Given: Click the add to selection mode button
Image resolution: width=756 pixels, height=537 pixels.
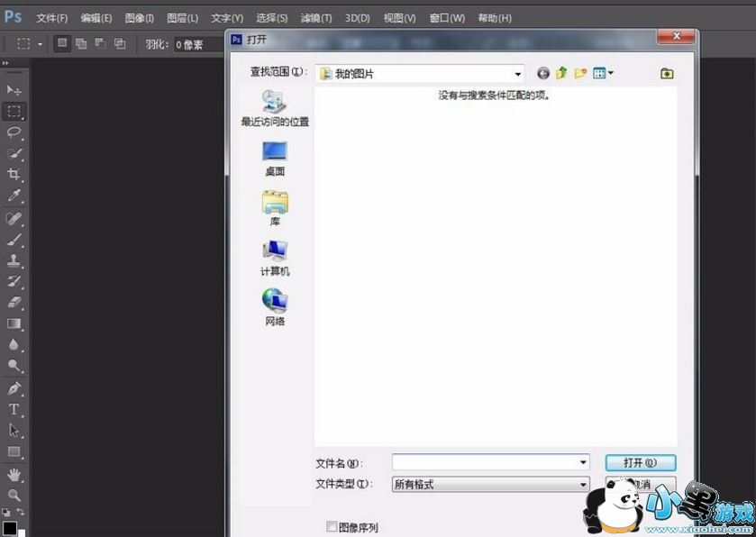Looking at the screenshot, I should (x=81, y=43).
